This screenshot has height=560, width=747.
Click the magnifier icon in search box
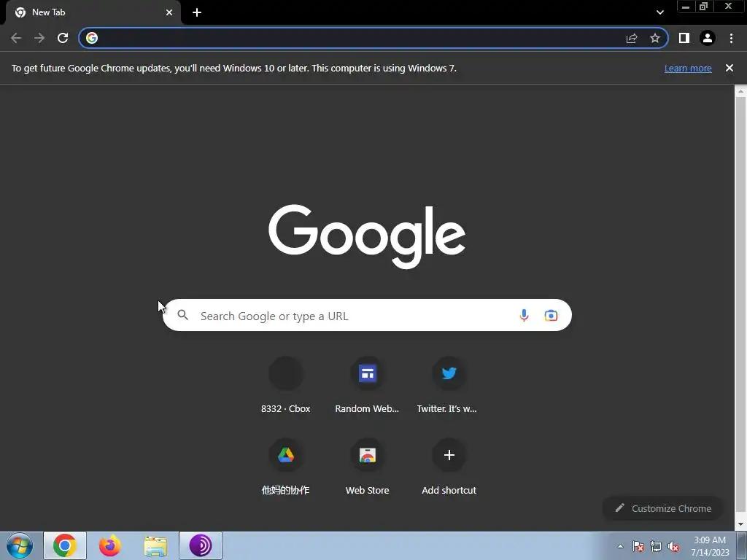183,315
